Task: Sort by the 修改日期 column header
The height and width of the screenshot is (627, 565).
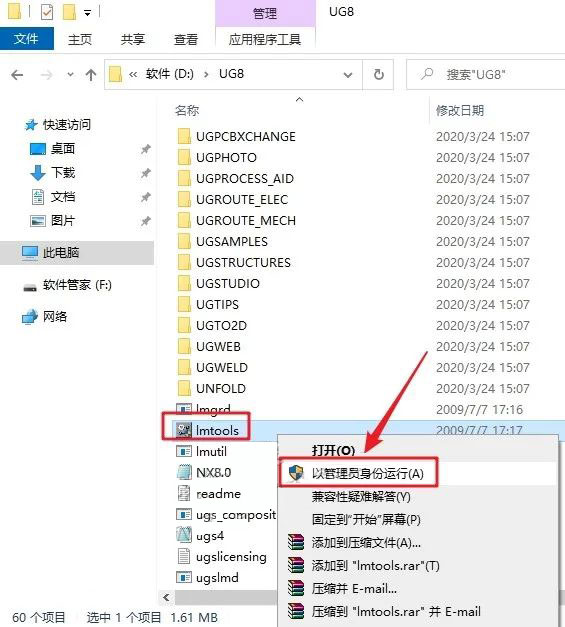Action: (460, 110)
